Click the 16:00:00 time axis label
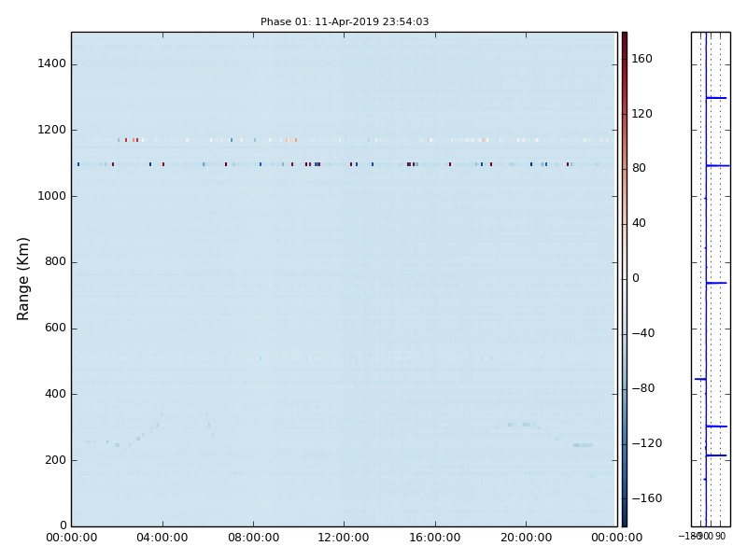This screenshot has height=560, width=747. pyautogui.click(x=435, y=539)
